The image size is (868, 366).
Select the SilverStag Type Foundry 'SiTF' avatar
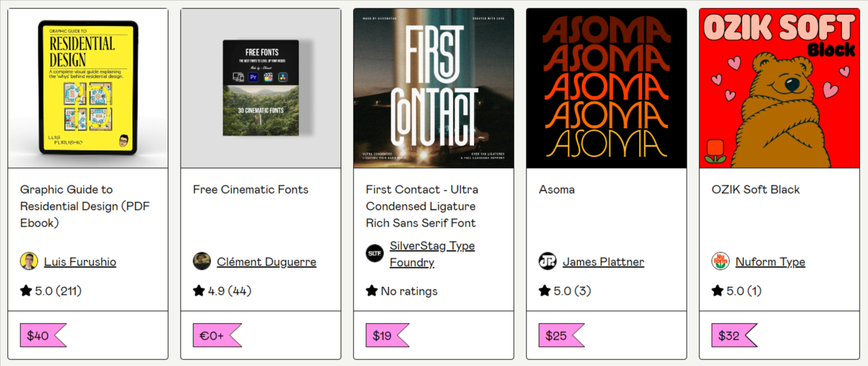click(374, 253)
